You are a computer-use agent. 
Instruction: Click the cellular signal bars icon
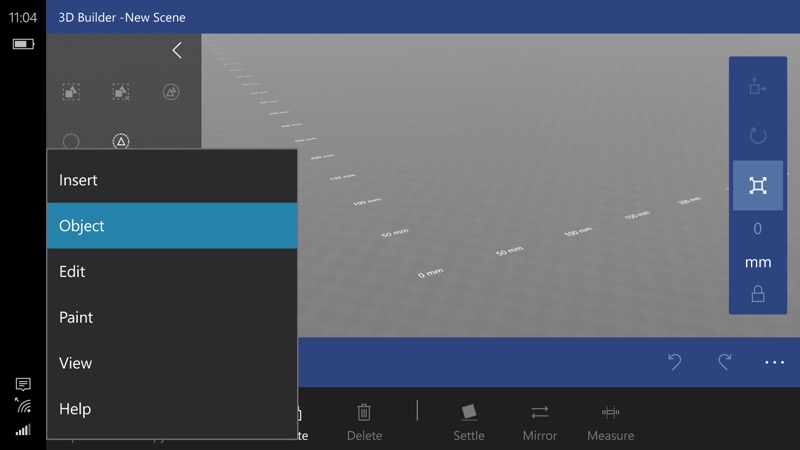point(23,430)
